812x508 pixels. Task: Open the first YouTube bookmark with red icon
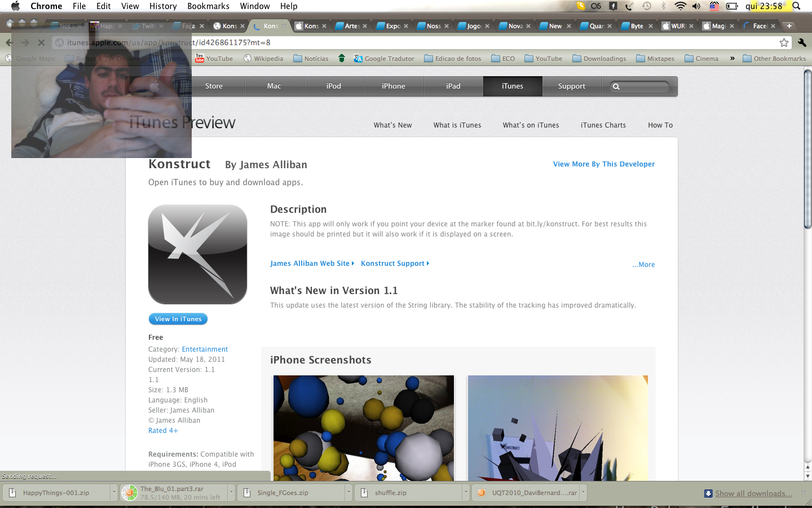click(x=214, y=59)
